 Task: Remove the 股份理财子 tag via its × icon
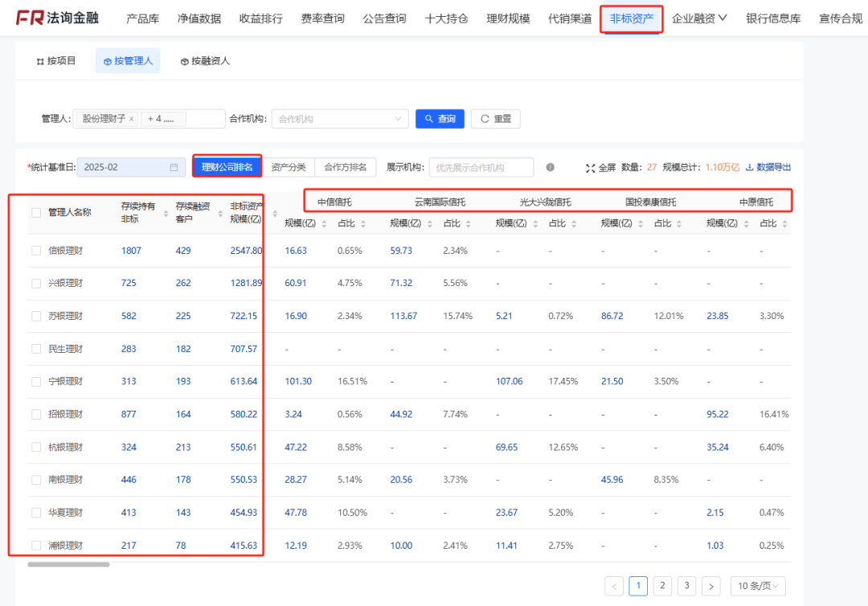[133, 118]
